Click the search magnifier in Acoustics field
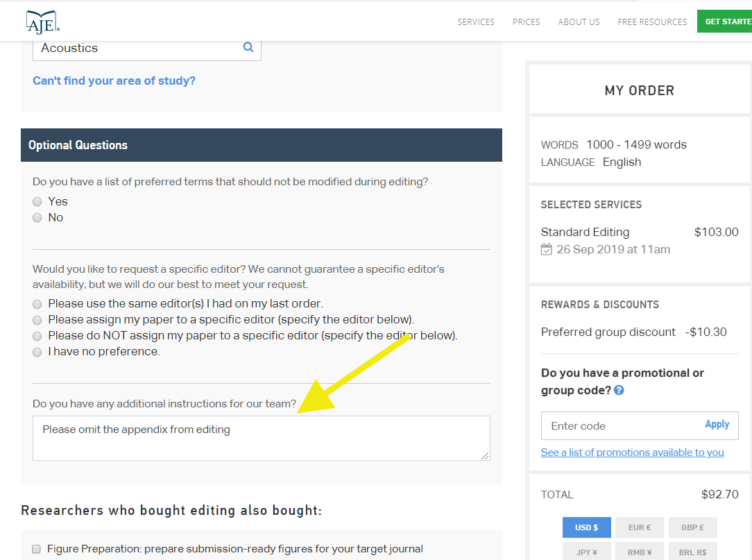Image resolution: width=752 pixels, height=560 pixels. pyautogui.click(x=248, y=47)
